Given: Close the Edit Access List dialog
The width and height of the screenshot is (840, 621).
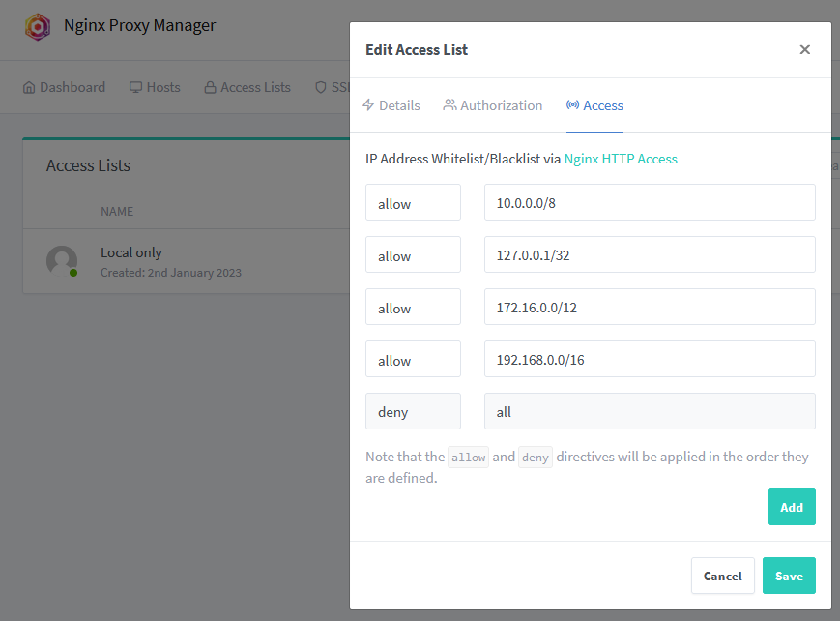Looking at the screenshot, I should tap(804, 50).
